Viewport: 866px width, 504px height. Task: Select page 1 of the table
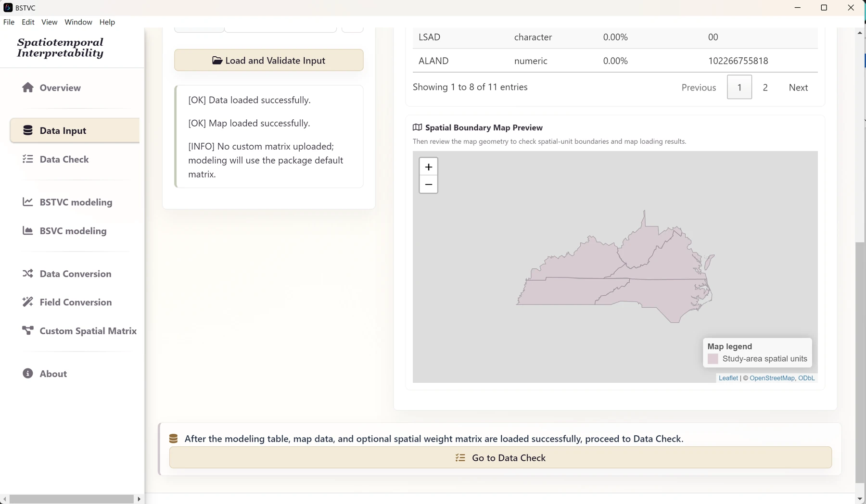pyautogui.click(x=739, y=88)
